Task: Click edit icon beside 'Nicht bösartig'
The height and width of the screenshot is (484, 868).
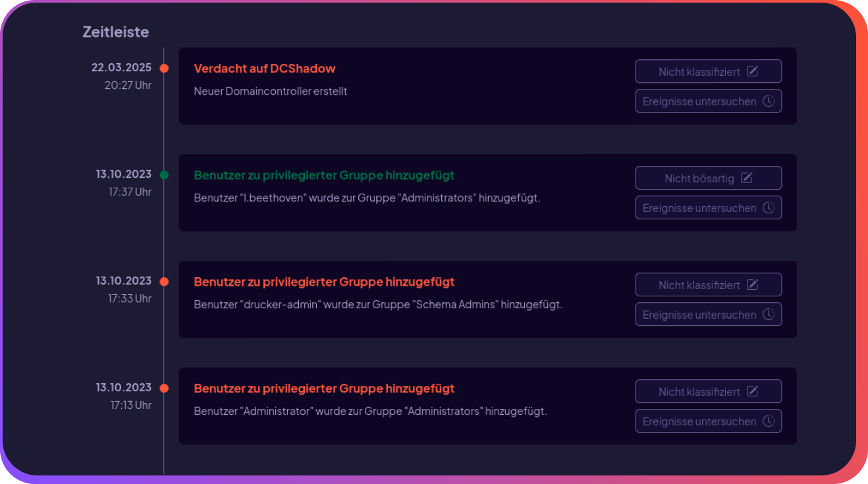Action: click(746, 178)
